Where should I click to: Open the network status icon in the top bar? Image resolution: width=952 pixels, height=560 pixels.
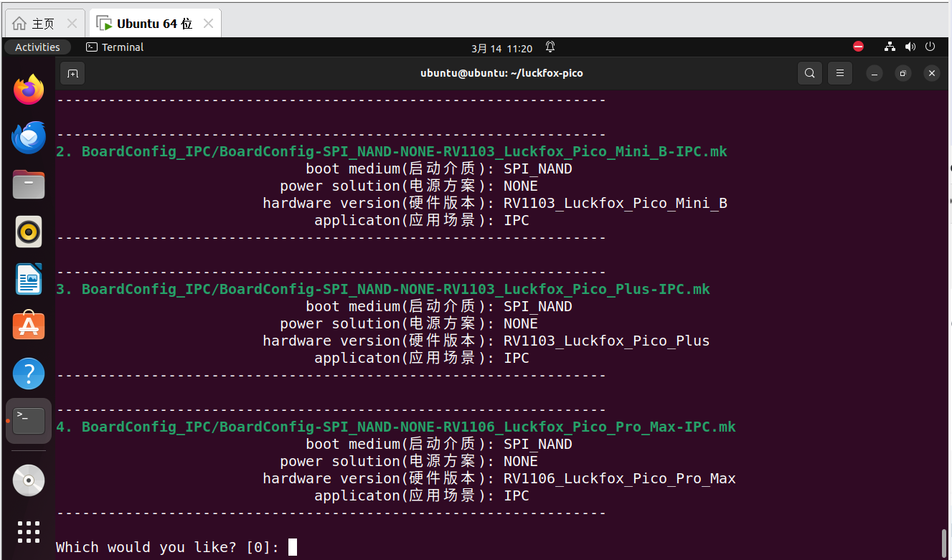890,47
